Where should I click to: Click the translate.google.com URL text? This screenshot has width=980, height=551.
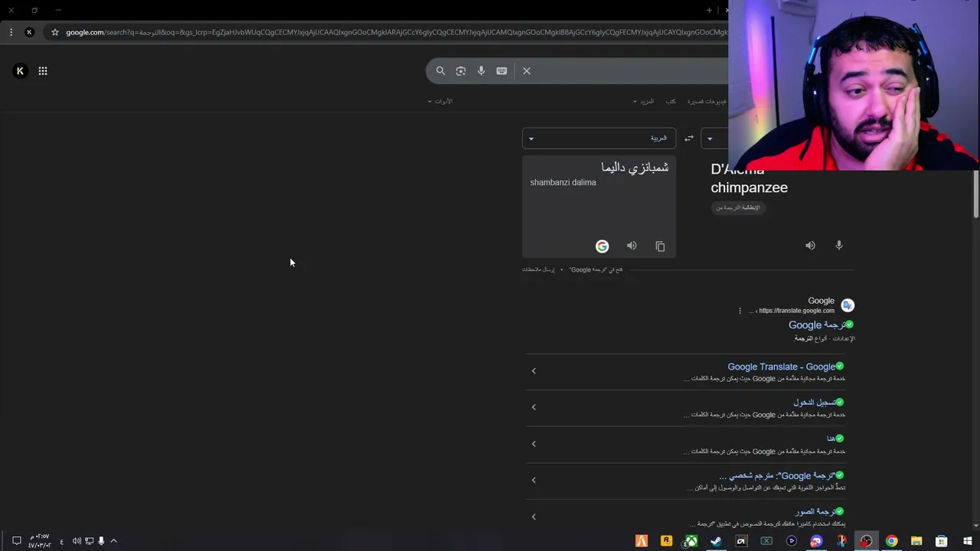click(x=796, y=311)
